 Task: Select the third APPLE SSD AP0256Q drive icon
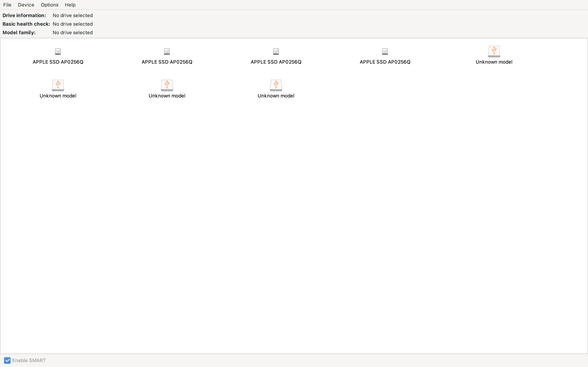pyautogui.click(x=276, y=51)
